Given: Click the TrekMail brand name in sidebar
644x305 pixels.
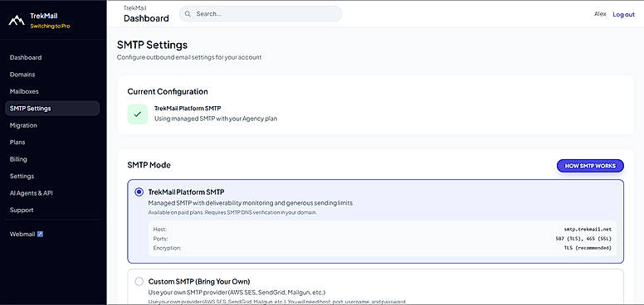Looking at the screenshot, I should click(x=43, y=16).
